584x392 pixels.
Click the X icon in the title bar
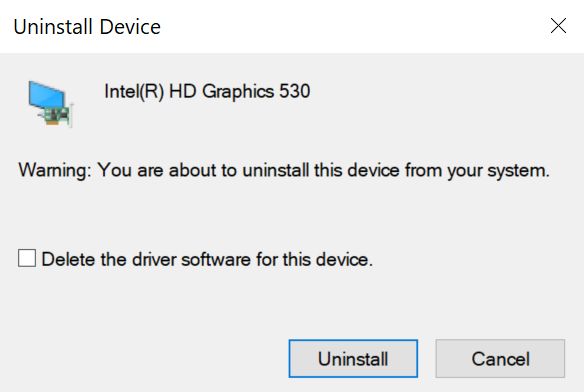point(558,26)
